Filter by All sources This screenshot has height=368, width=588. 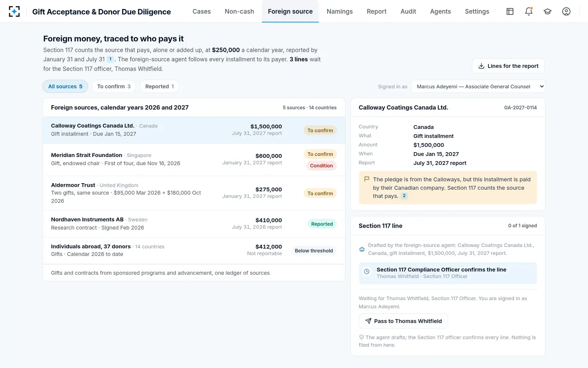[65, 86]
